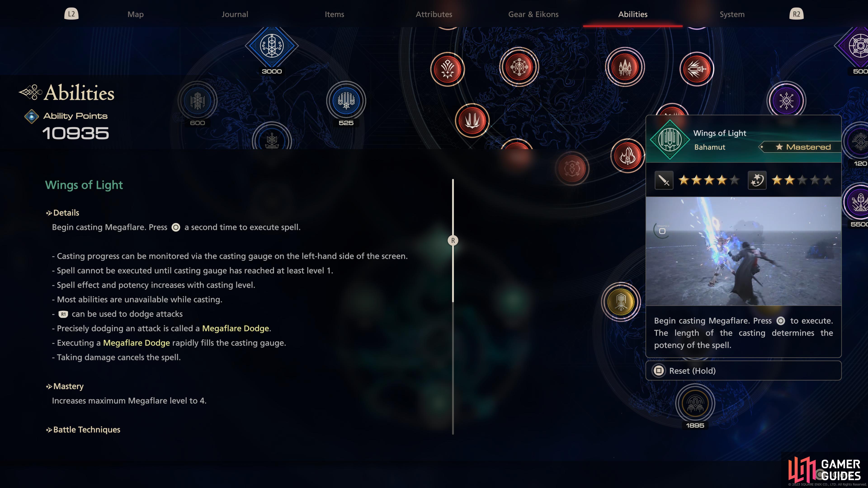
Task: Expand the Battle Techniques section
Action: pos(86,429)
